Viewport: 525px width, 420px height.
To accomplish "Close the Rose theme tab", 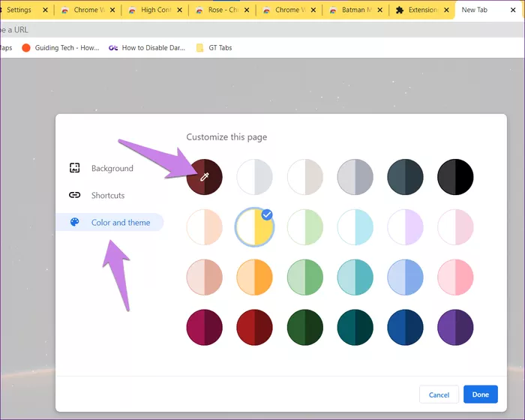I will pyautogui.click(x=247, y=10).
